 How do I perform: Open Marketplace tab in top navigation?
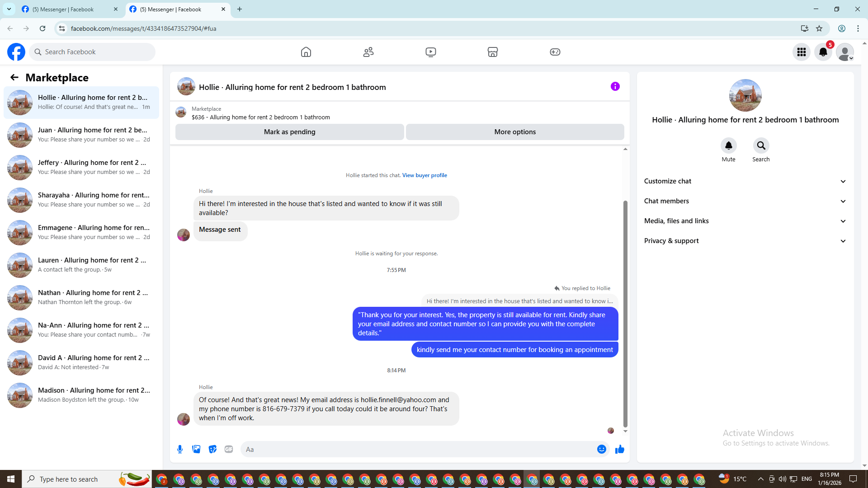tap(492, 52)
